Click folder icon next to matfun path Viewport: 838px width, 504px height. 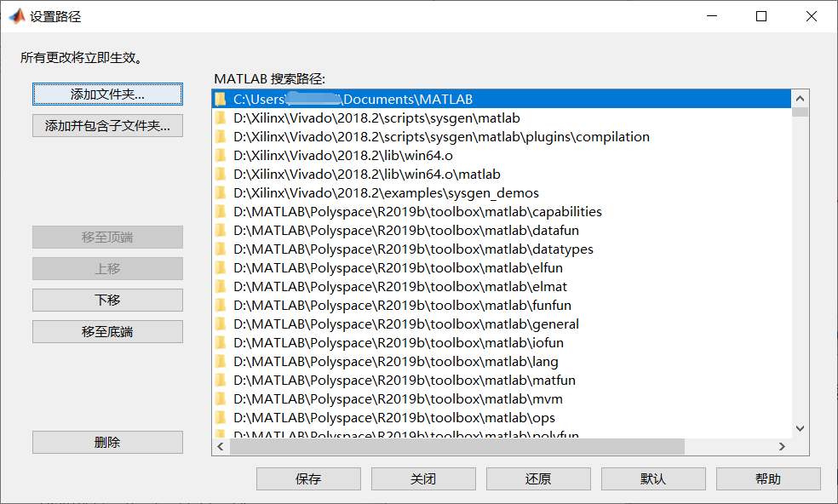pos(221,380)
